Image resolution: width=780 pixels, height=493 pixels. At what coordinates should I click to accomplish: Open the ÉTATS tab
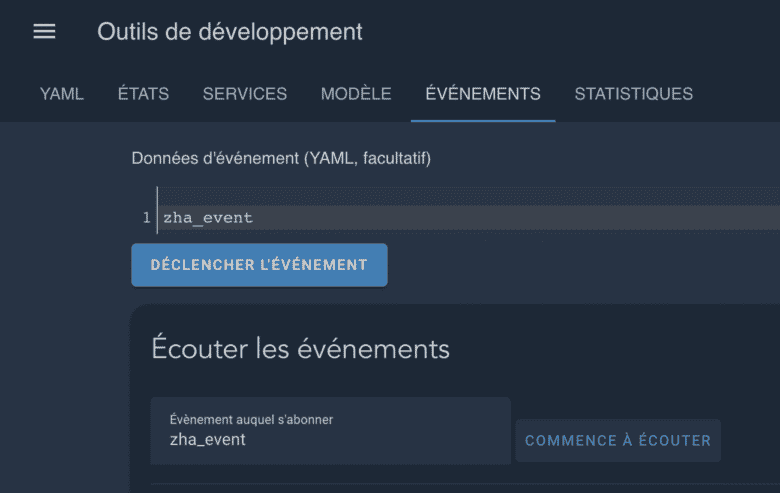pyautogui.click(x=143, y=94)
